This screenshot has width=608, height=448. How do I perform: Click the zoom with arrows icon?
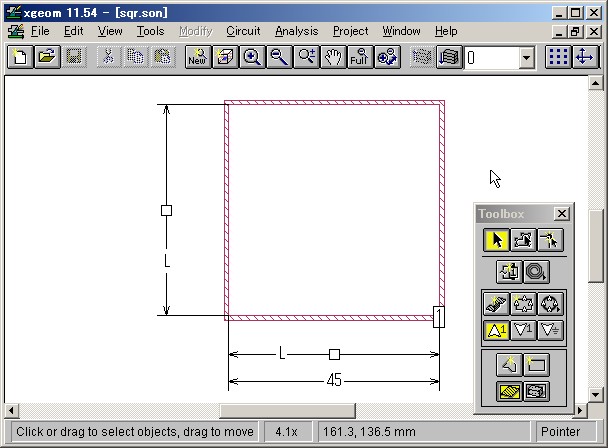click(x=387, y=57)
